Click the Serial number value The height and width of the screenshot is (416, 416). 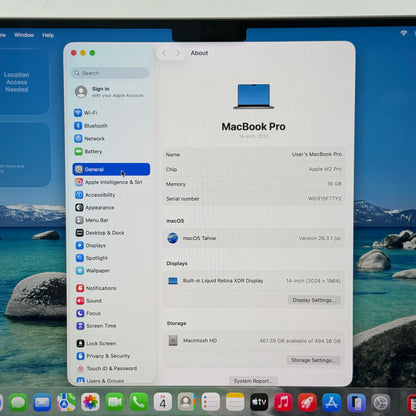click(324, 198)
